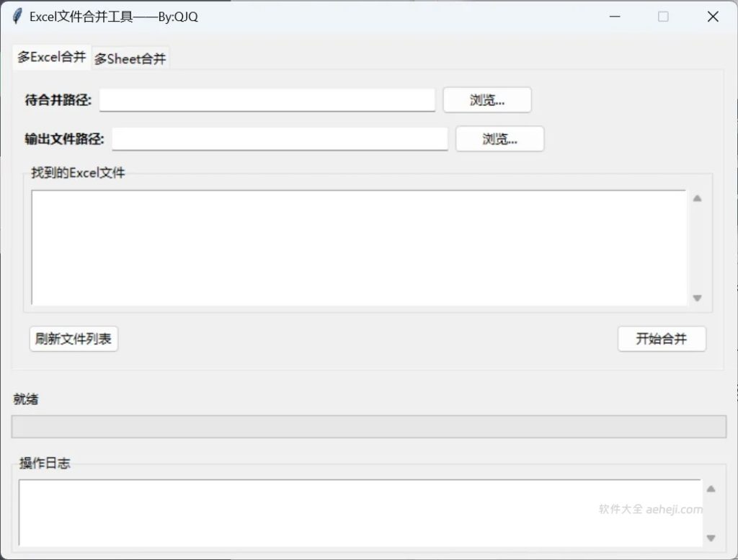Click the up arrow on the file list scrollbar
738x560 pixels.
696,197
